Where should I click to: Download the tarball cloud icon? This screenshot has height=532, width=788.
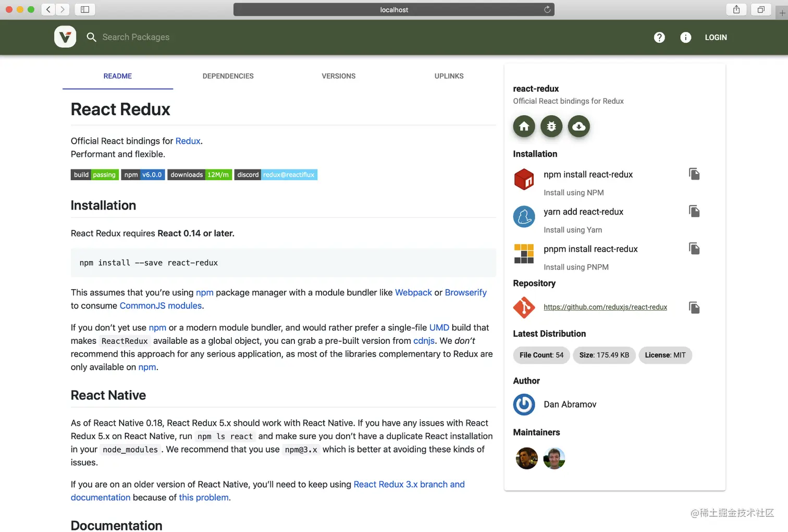[578, 126]
